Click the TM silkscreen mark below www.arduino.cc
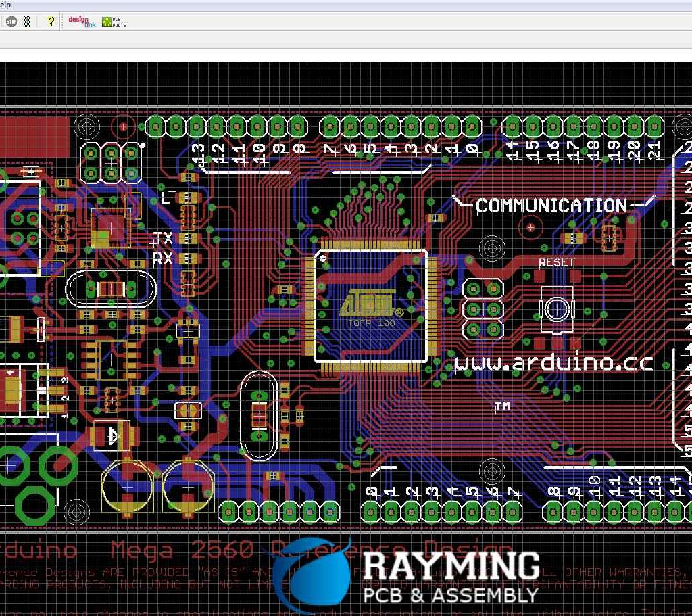 [x=502, y=406]
